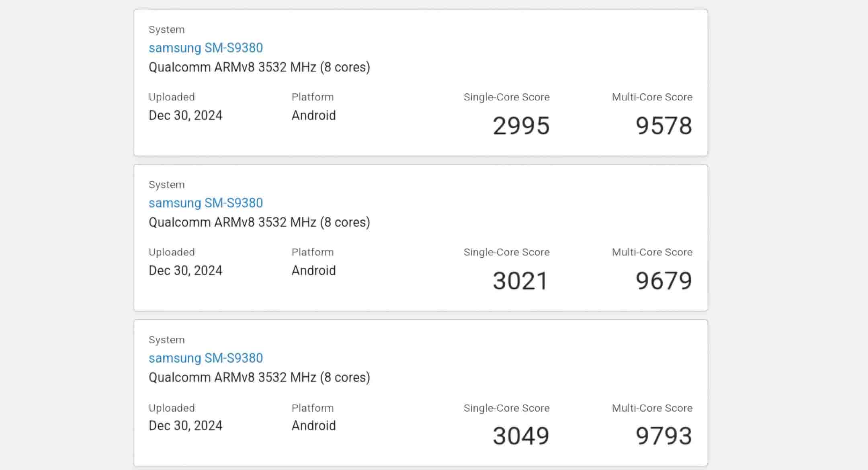
Task: Click the Multi-Core Score label above 9793
Action: click(x=652, y=408)
